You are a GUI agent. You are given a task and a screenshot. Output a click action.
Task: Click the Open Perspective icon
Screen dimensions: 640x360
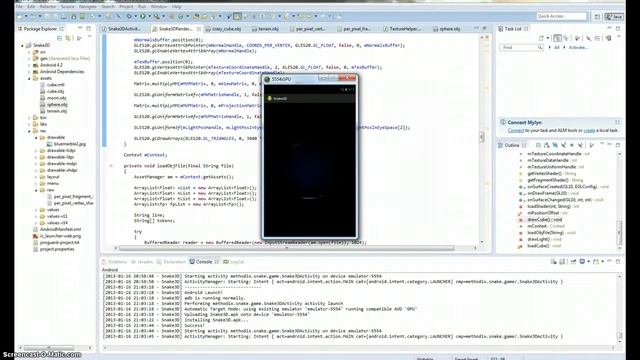[597, 16]
